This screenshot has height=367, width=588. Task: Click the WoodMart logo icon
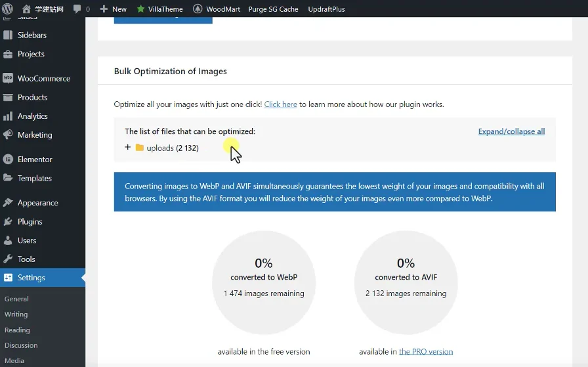(x=198, y=9)
